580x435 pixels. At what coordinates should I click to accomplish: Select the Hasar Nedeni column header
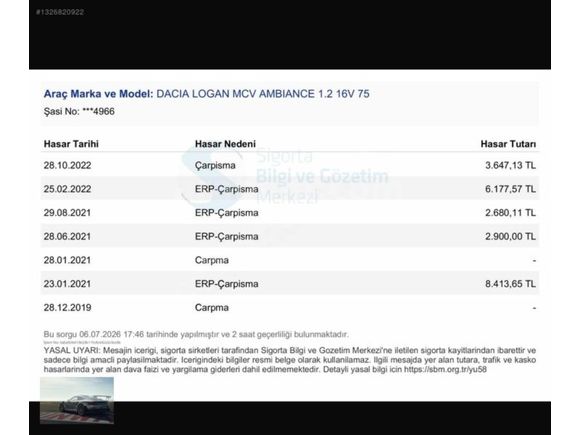[225, 144]
